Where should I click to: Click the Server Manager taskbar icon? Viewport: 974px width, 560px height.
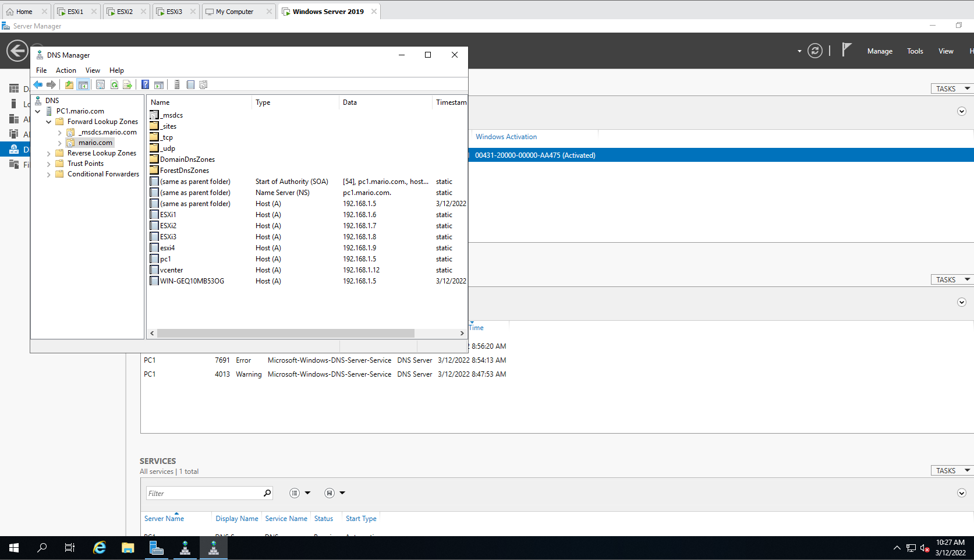tap(157, 548)
